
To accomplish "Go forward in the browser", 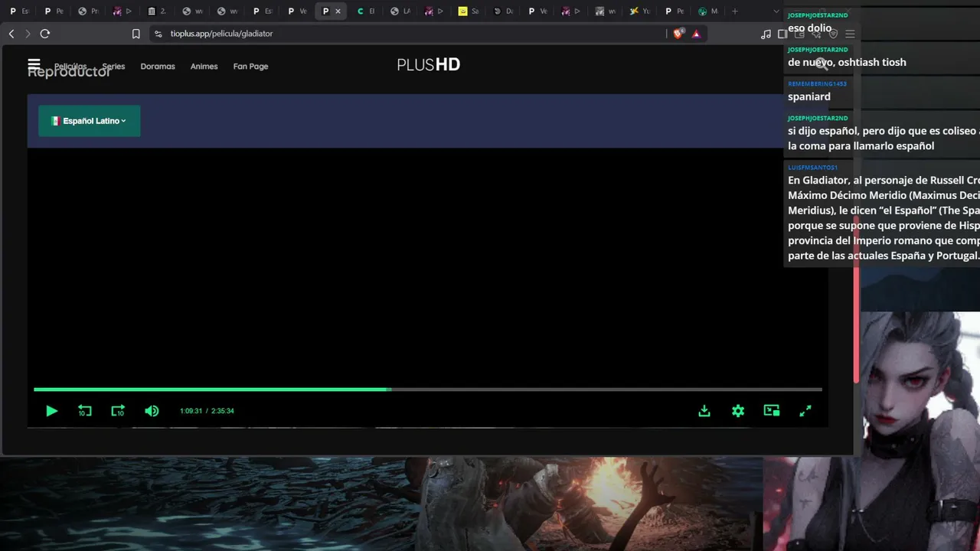I will click(x=28, y=34).
